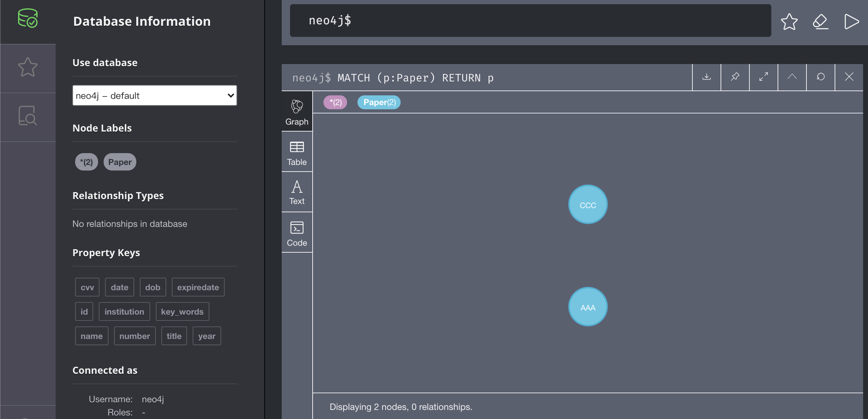Image resolution: width=868 pixels, height=419 pixels.
Task: Expand the result frame to fullscreen
Action: click(x=763, y=77)
